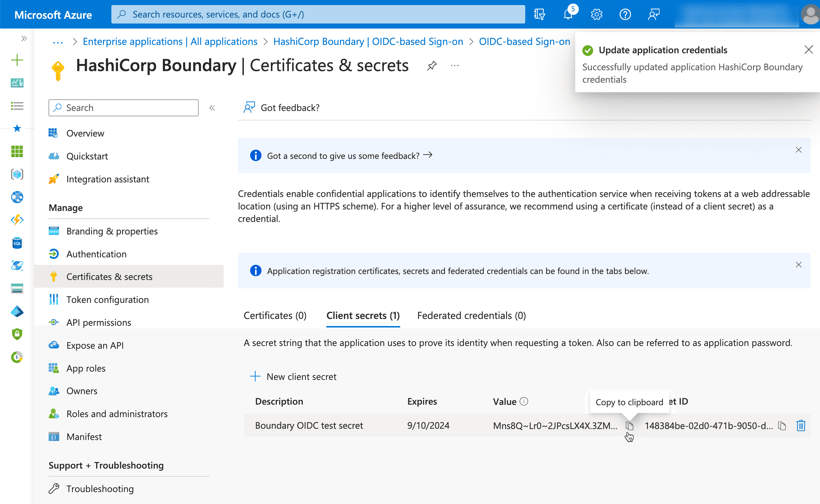820x504 pixels.
Task: Open Dashboard icon in left rail
Action: click(17, 83)
